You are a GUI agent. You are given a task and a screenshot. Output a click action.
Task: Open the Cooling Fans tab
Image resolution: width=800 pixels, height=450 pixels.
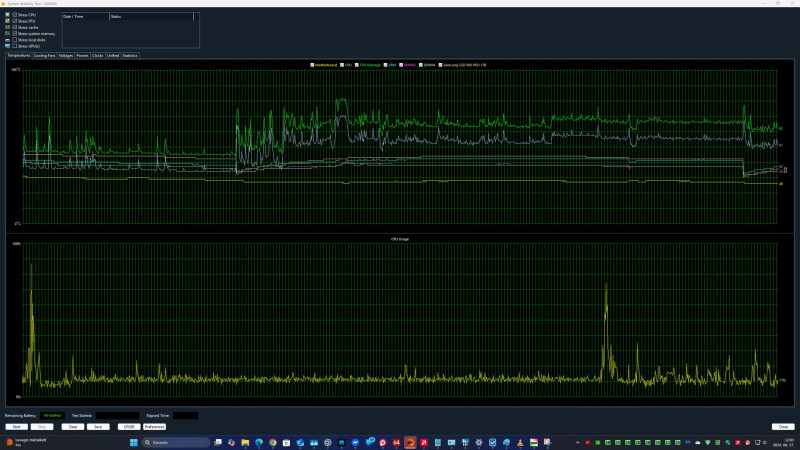point(44,55)
